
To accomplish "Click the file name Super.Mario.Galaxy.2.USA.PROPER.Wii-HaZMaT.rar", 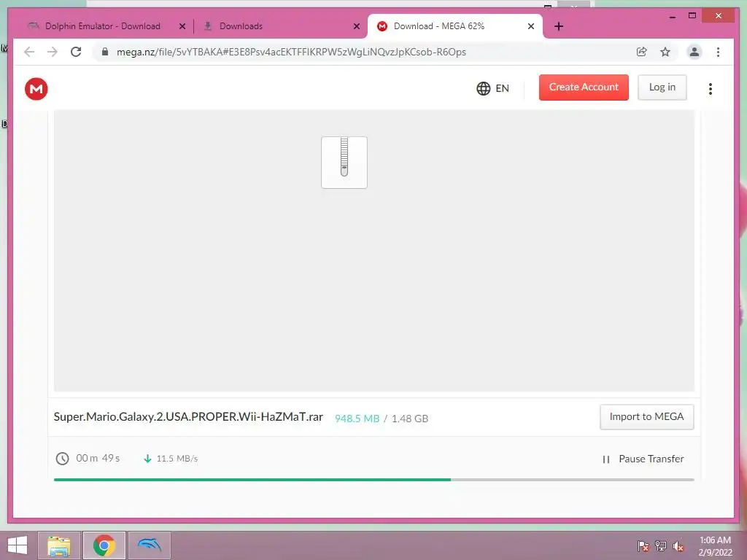I will (188, 416).
